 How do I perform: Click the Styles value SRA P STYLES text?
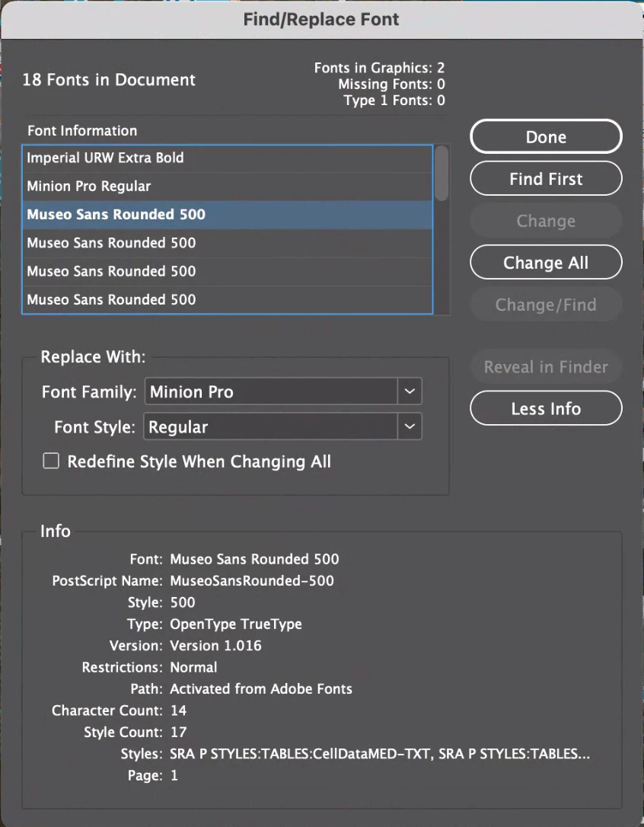[x=380, y=754]
